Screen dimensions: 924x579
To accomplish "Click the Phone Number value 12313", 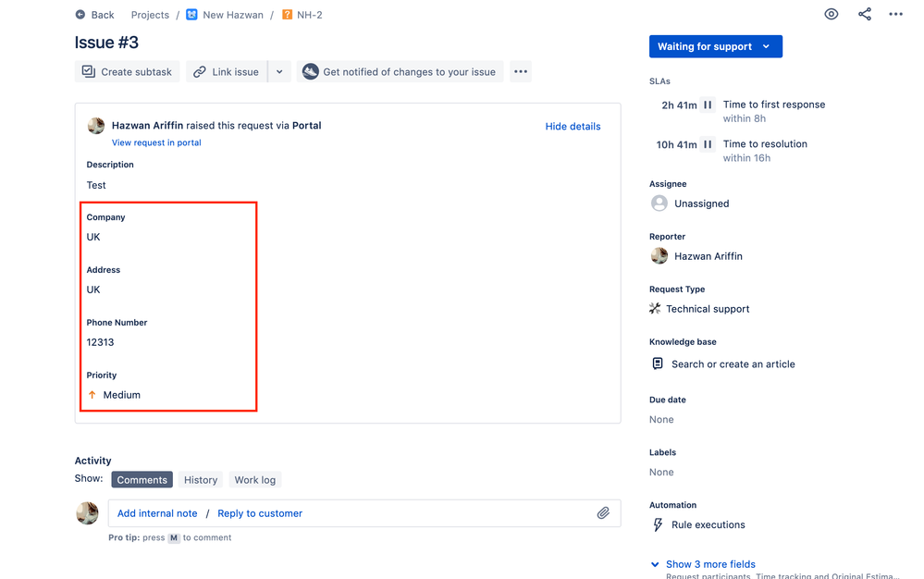I will [x=100, y=342].
